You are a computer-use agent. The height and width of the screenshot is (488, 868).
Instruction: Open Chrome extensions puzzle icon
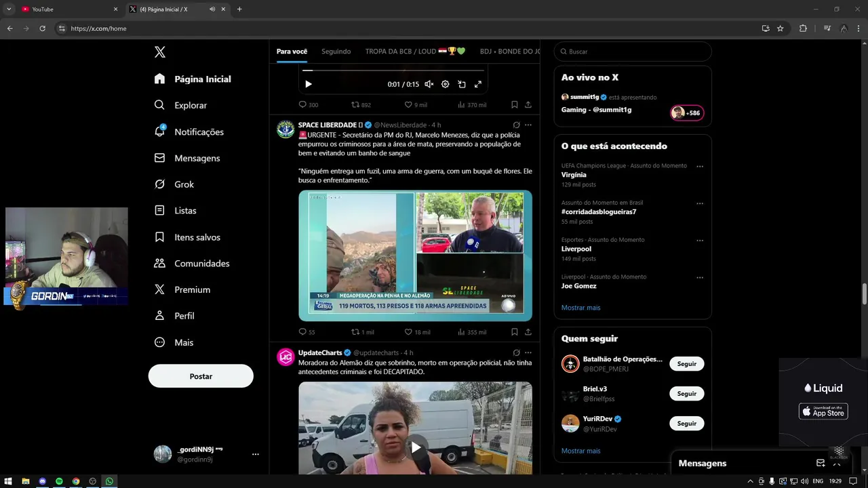pyautogui.click(x=804, y=28)
